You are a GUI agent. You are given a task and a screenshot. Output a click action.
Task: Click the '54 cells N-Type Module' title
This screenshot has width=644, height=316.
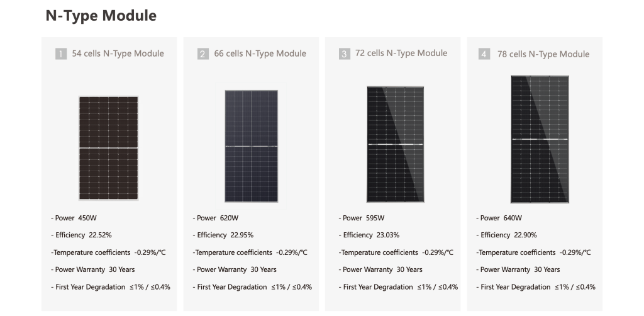tap(118, 54)
